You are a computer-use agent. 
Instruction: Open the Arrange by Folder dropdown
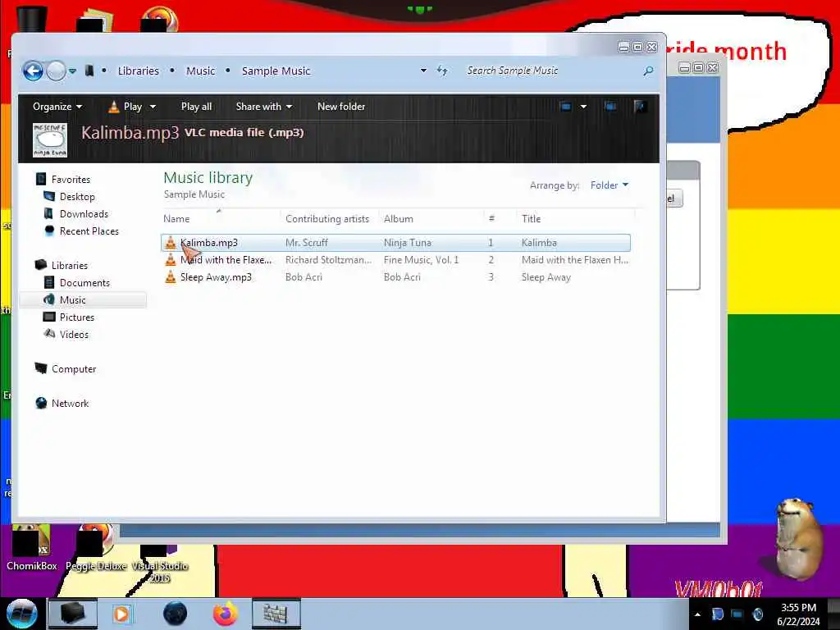click(609, 185)
